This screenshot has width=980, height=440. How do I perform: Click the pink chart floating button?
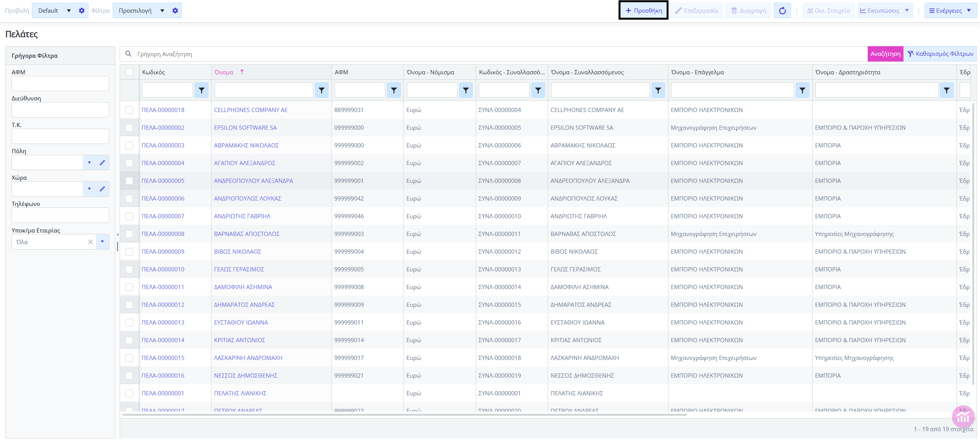coord(963,417)
